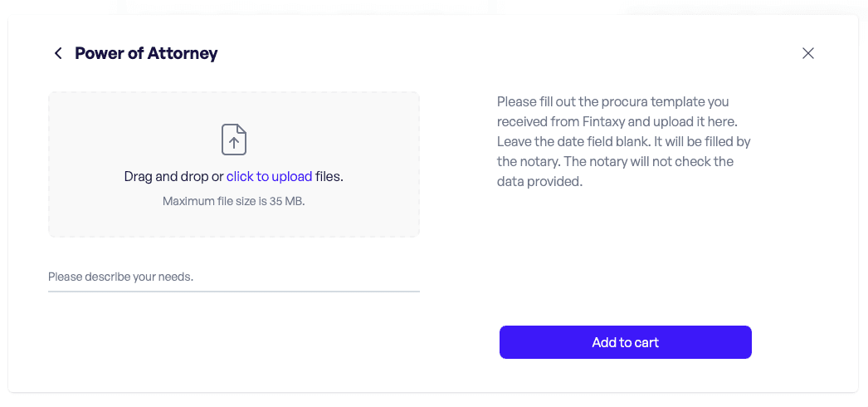This screenshot has width=868, height=407.
Task: Click the procura template instructions paragraph
Action: click(624, 141)
